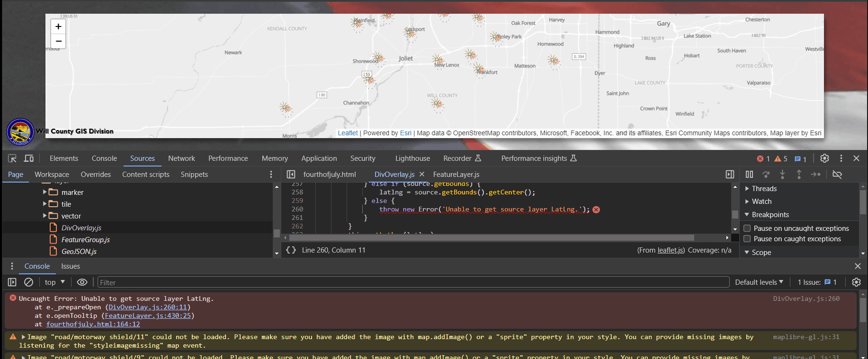Click the code editor horizontal scrollbar
868x359 pixels.
click(491, 237)
